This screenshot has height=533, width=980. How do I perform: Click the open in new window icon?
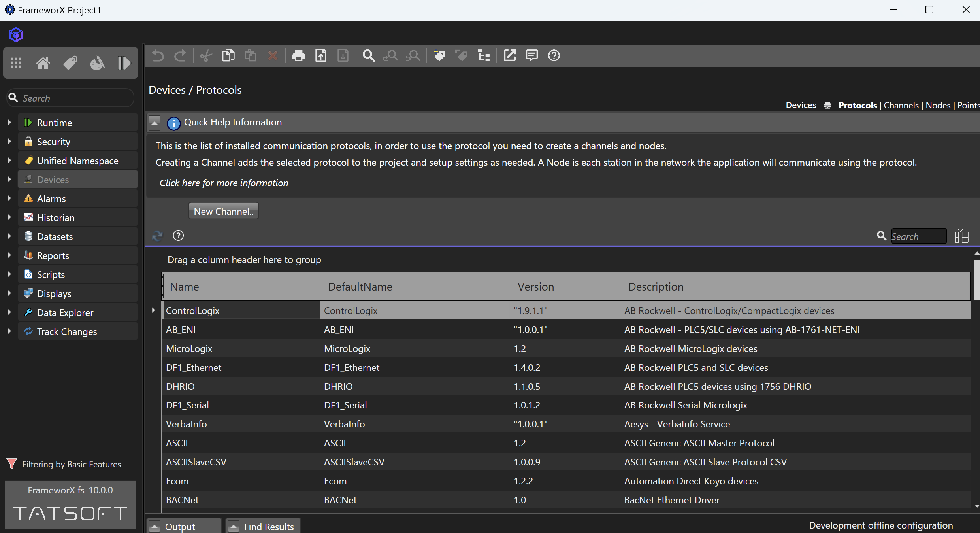click(x=510, y=56)
